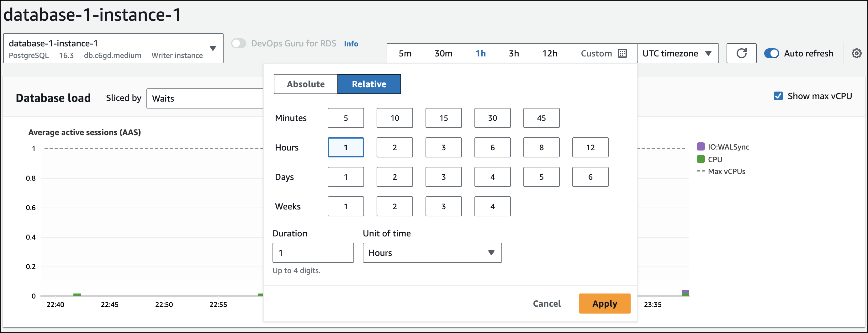Select the Relative tab
The image size is (868, 333).
click(369, 84)
